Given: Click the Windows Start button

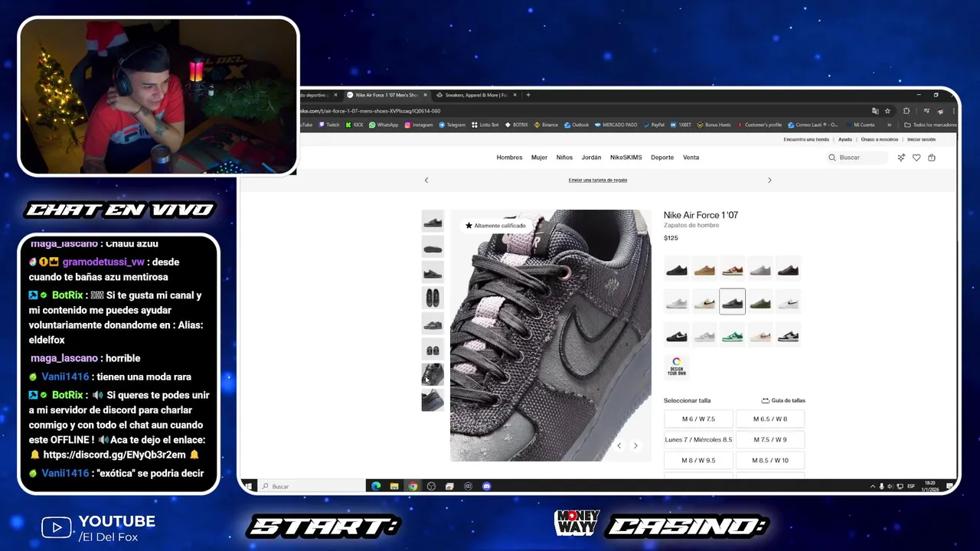Looking at the screenshot, I should (x=249, y=486).
